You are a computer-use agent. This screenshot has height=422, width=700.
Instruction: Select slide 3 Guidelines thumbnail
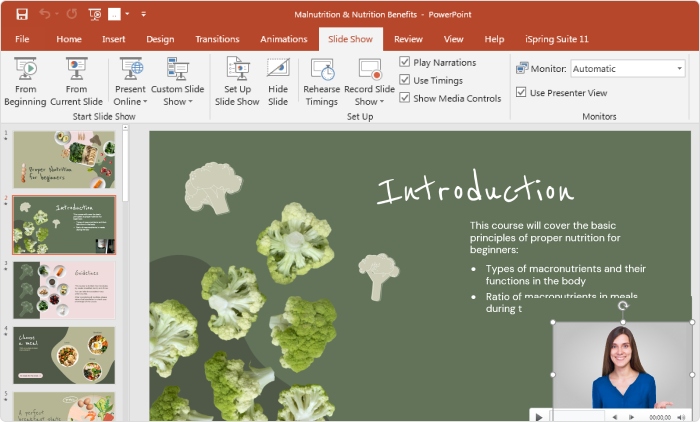point(64,290)
